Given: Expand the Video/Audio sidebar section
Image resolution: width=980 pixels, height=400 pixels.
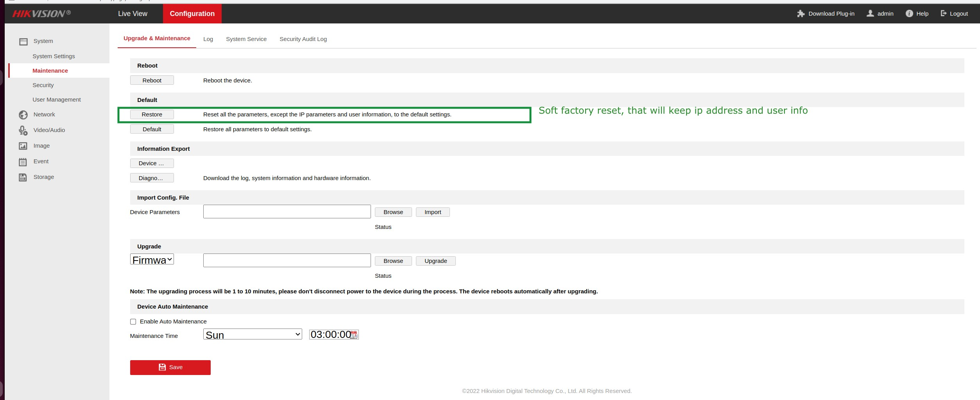Looking at the screenshot, I should [49, 130].
